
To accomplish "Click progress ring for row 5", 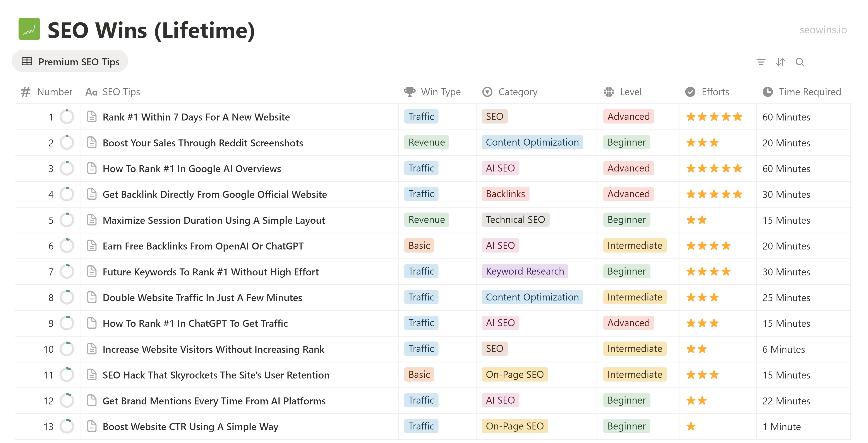I will pyautogui.click(x=67, y=220).
